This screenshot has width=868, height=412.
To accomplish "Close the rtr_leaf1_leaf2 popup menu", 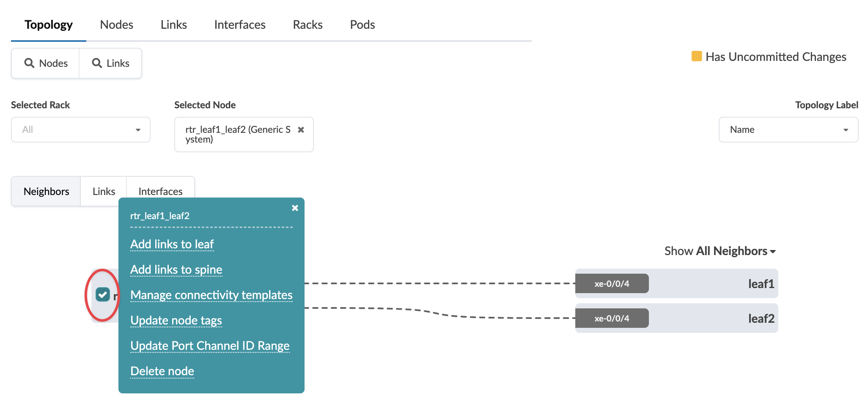I will 295,208.
